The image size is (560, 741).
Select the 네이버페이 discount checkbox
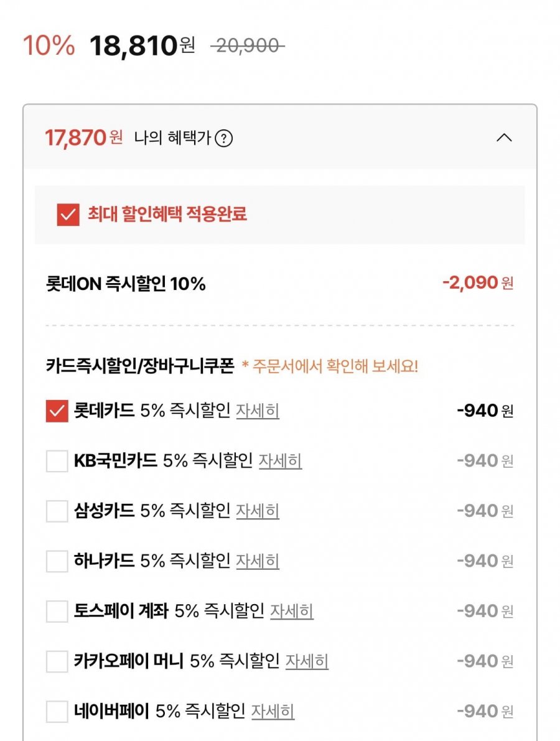(x=57, y=711)
